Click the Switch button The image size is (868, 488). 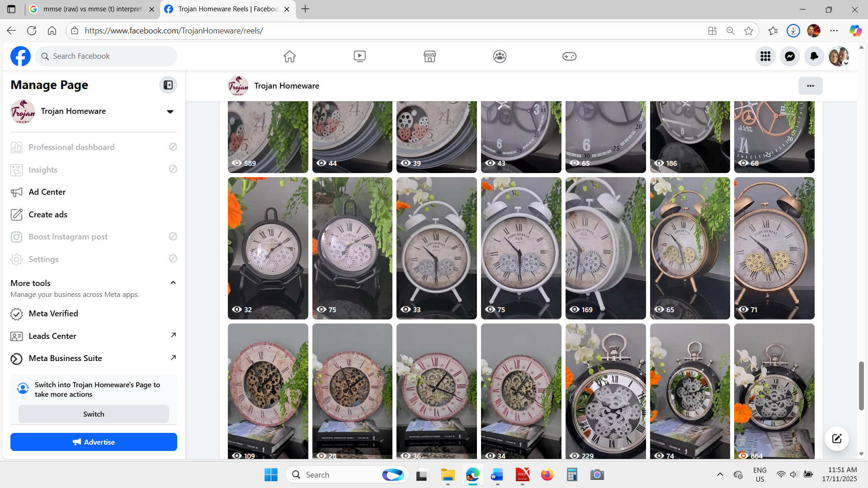94,414
